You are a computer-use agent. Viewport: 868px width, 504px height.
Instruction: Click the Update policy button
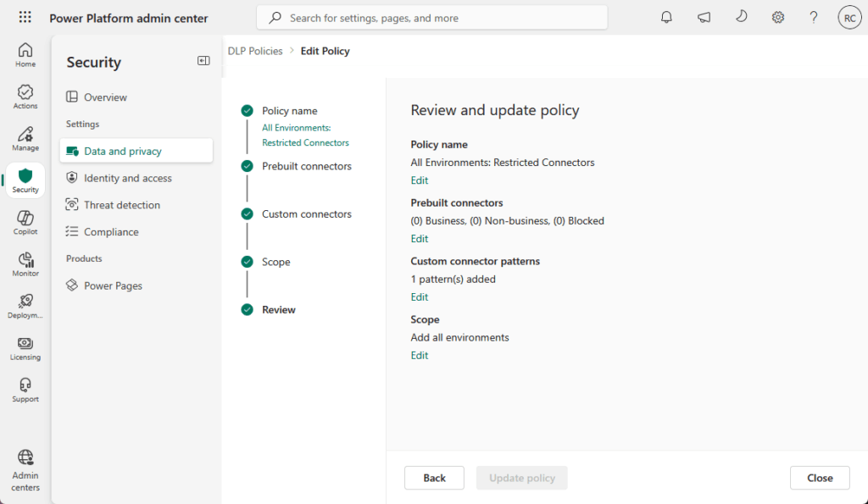[522, 478]
